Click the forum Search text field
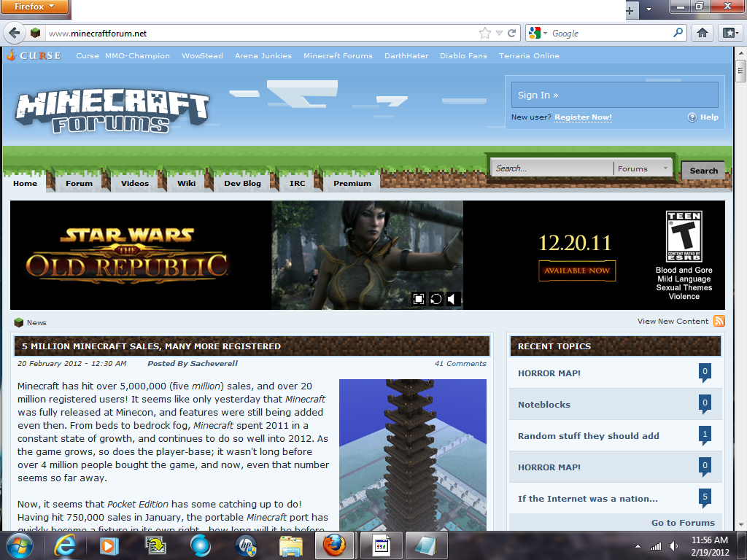 coord(551,168)
